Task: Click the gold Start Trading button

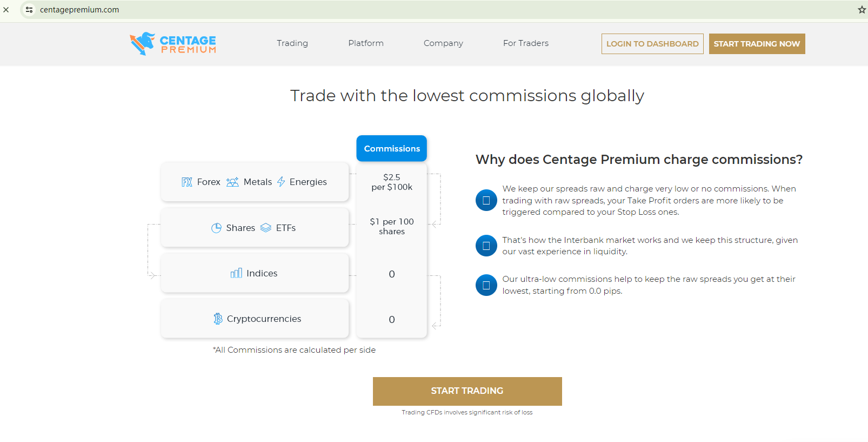Action: [x=467, y=391]
